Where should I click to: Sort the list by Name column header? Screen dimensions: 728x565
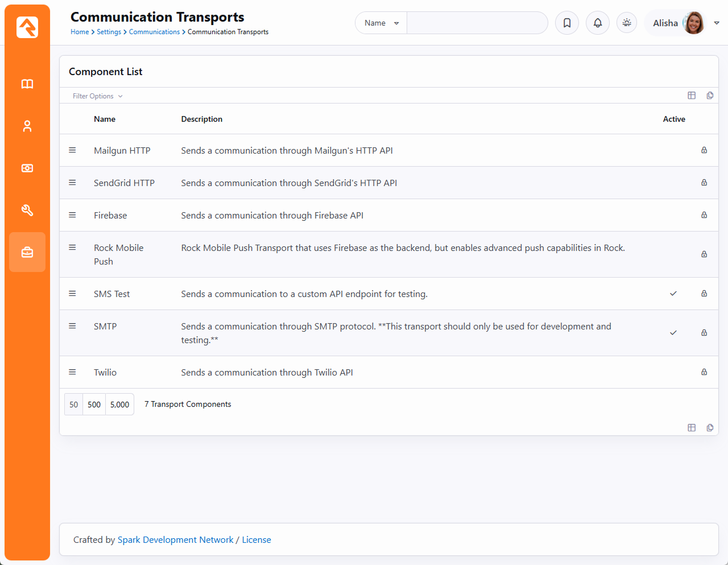tap(105, 119)
